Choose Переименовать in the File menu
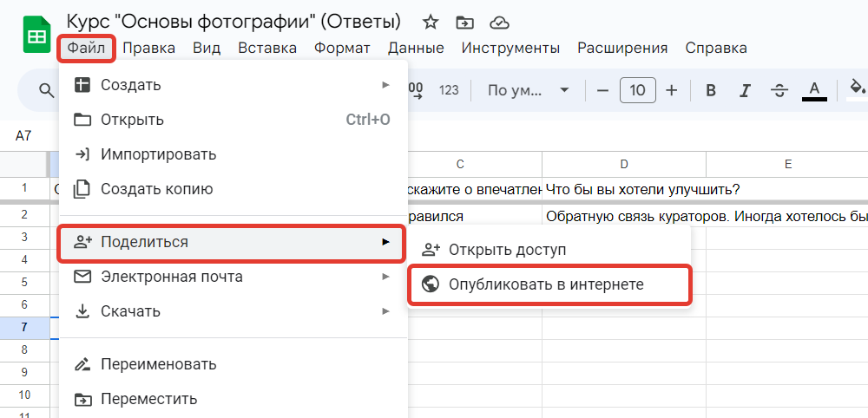 click(x=233, y=364)
